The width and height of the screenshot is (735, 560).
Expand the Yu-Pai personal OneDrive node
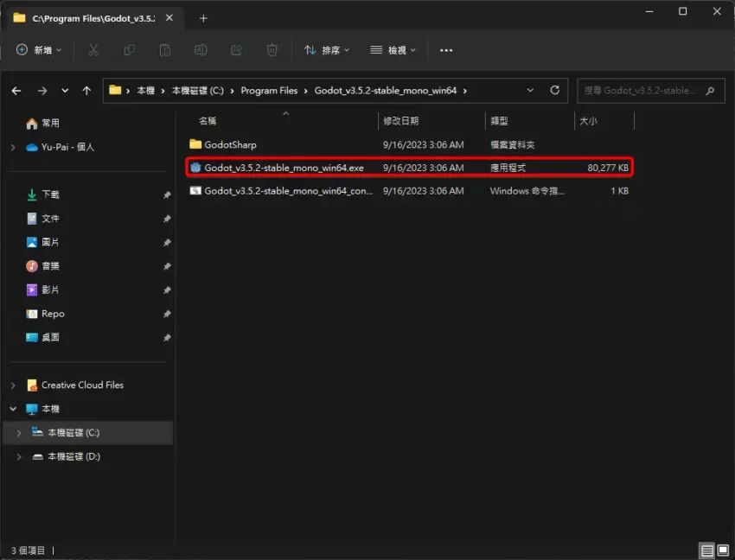pos(13,147)
